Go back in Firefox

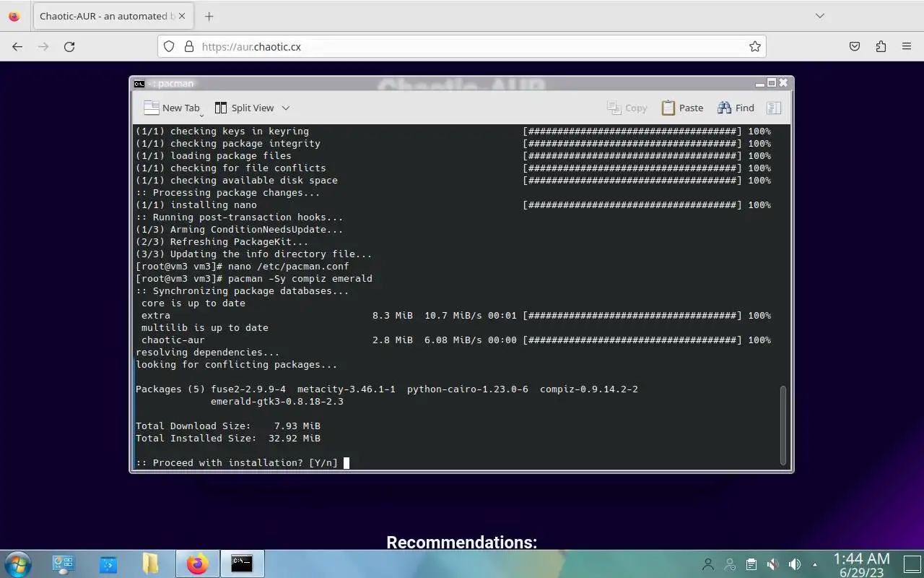(17, 46)
